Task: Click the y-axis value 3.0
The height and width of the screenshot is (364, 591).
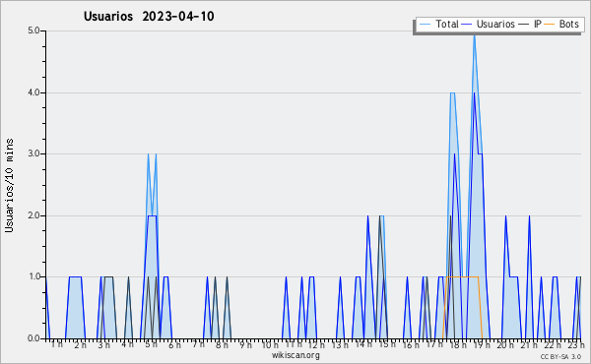Action: [33, 153]
